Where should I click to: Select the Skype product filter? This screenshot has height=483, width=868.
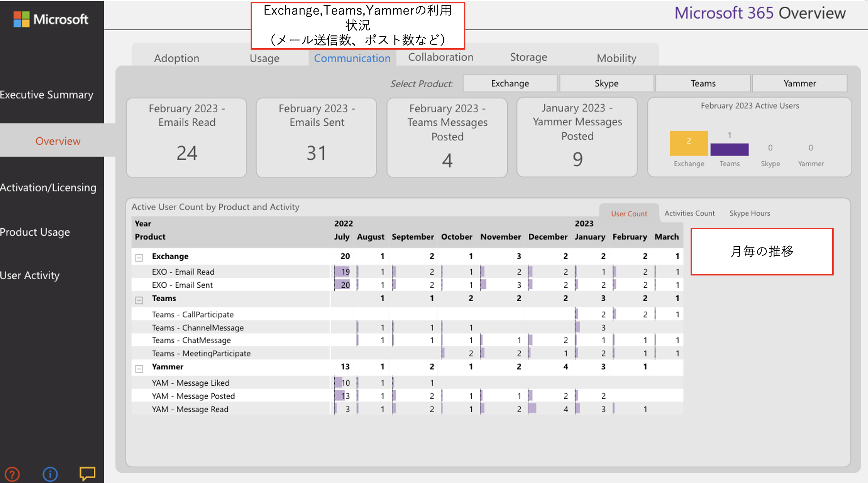click(x=606, y=83)
